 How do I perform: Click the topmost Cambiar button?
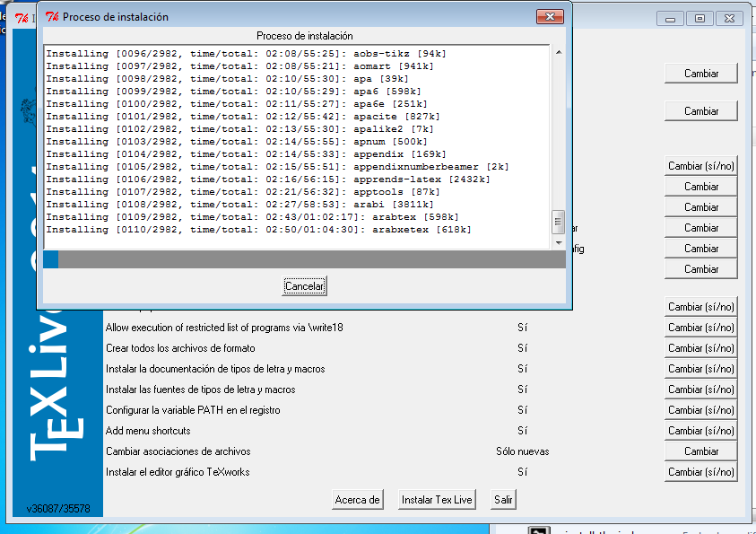point(700,73)
